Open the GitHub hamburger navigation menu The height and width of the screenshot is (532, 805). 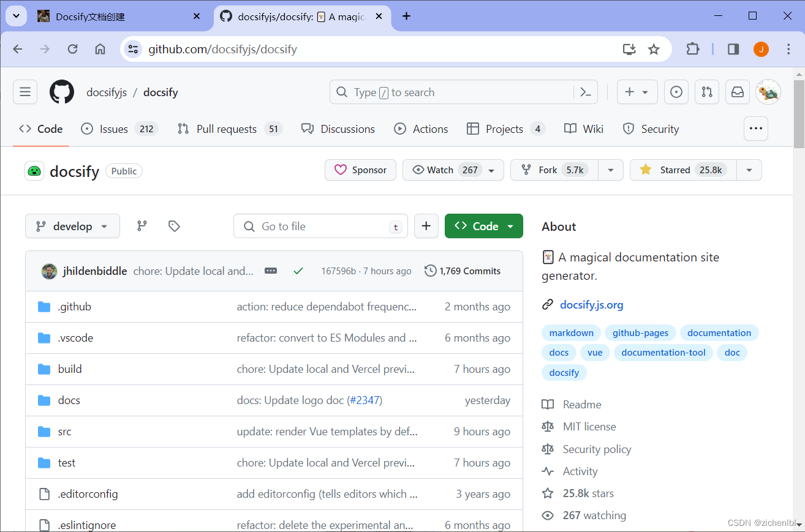pos(25,92)
